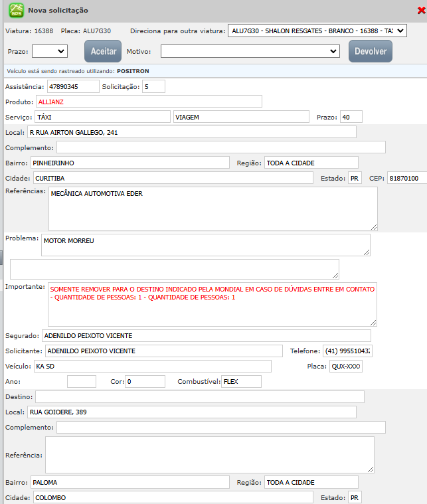Image resolution: width=427 pixels, height=504 pixels.
Task: Close the Nova solicitação dialog
Action: coord(420,10)
